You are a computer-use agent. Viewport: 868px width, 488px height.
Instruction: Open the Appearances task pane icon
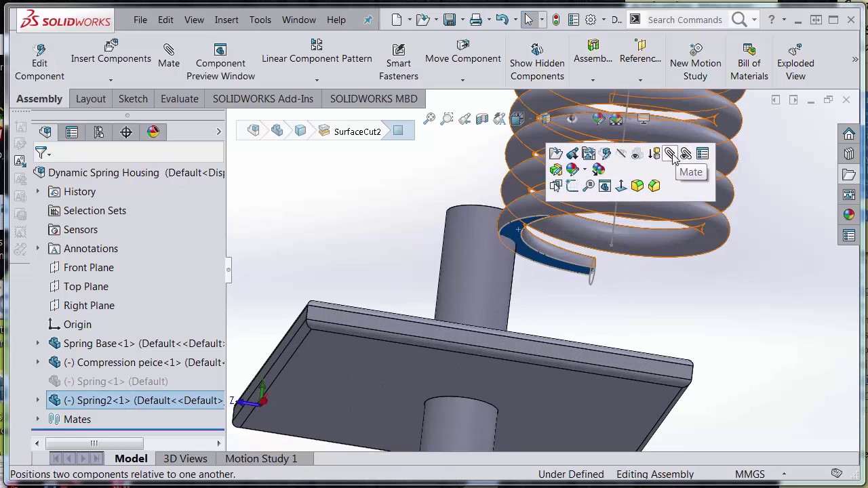click(x=849, y=214)
